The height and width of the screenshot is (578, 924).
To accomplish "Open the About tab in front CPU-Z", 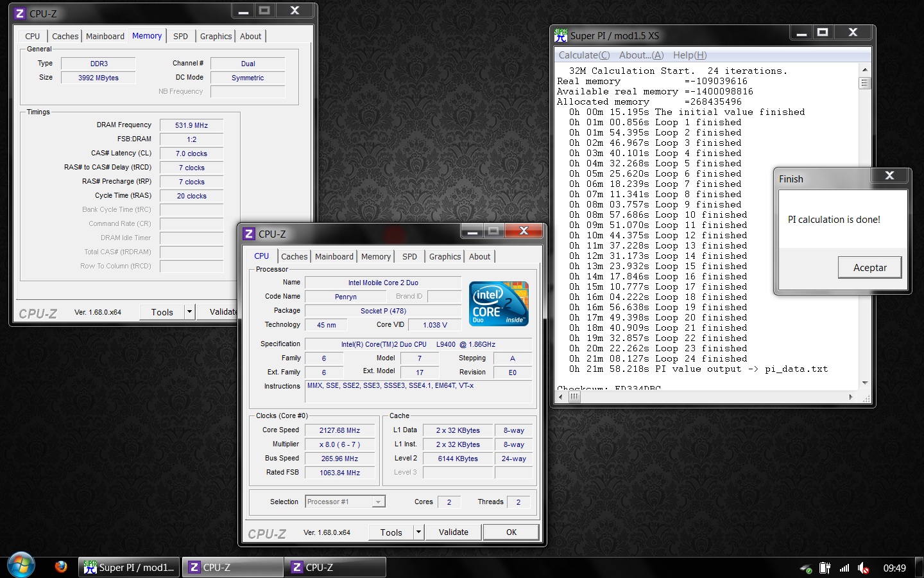I will (x=480, y=256).
